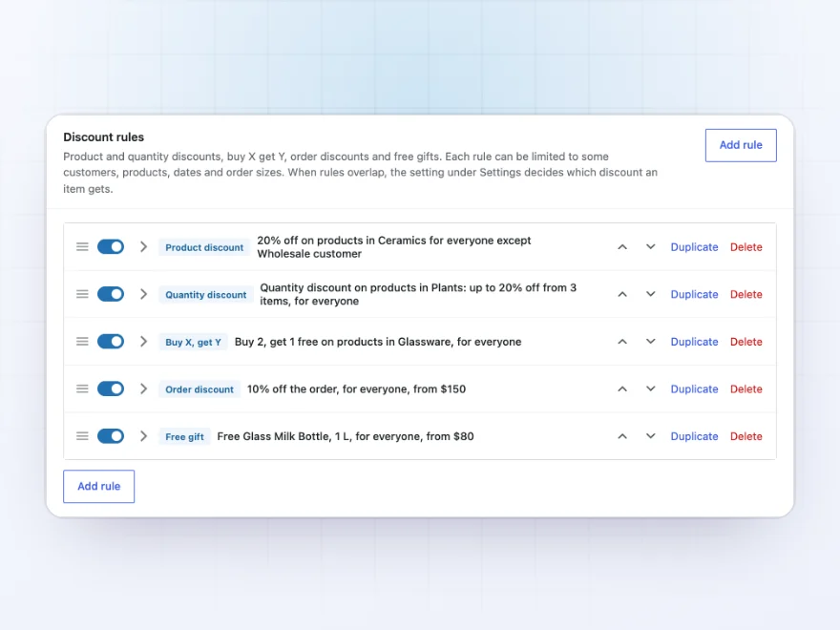Viewport: 840px width, 630px height.
Task: Move the Order discount rule up
Action: pyautogui.click(x=622, y=388)
